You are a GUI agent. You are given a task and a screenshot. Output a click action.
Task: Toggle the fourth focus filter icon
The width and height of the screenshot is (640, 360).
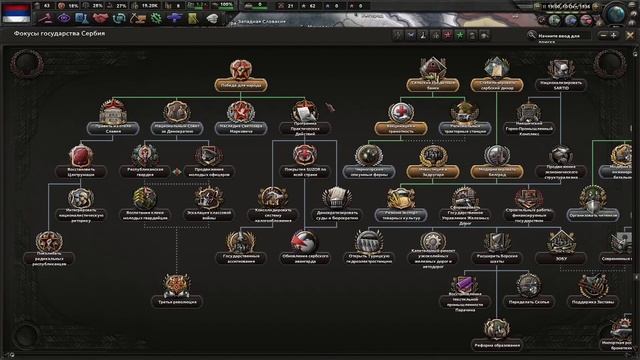coord(435,36)
